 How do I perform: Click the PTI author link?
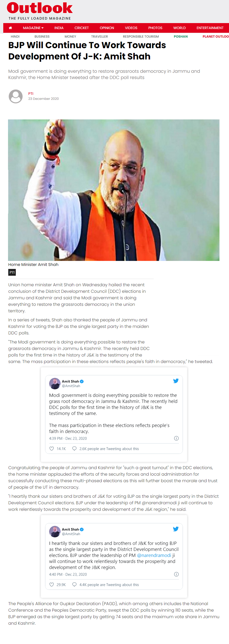31,94
